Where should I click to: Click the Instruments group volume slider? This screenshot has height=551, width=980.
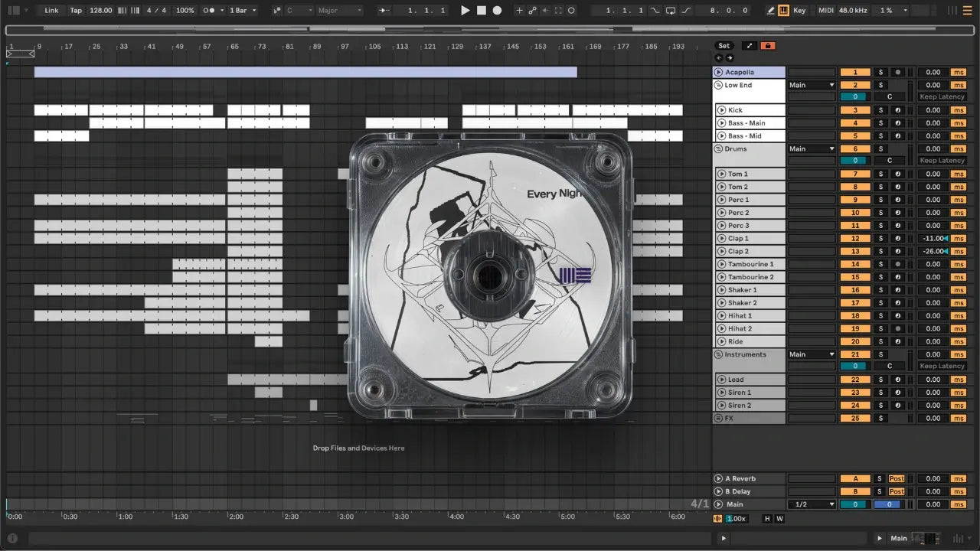pos(854,367)
